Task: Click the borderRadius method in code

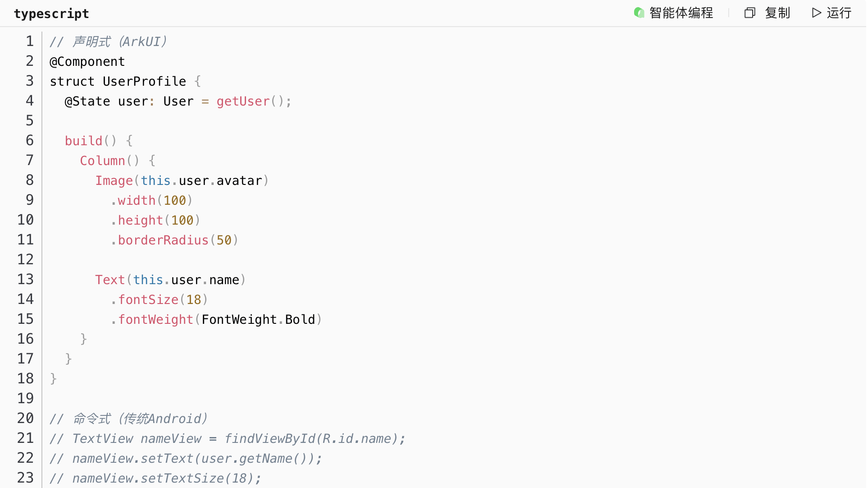Action: coord(163,240)
